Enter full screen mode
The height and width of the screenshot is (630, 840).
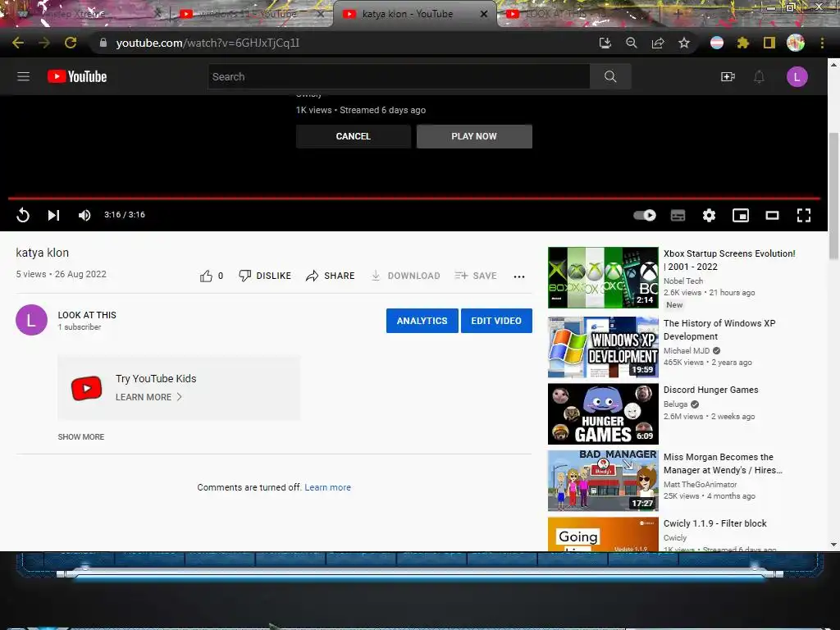point(804,216)
